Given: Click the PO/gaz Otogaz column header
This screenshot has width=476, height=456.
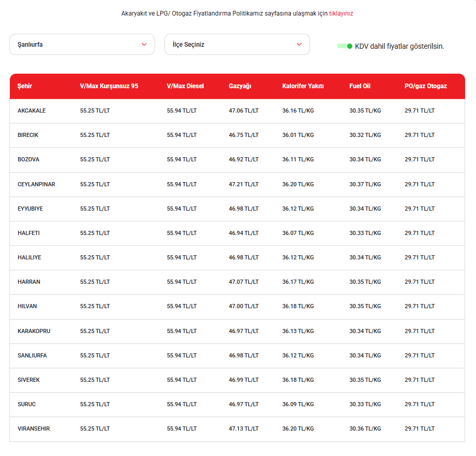Looking at the screenshot, I should pyautogui.click(x=426, y=86).
